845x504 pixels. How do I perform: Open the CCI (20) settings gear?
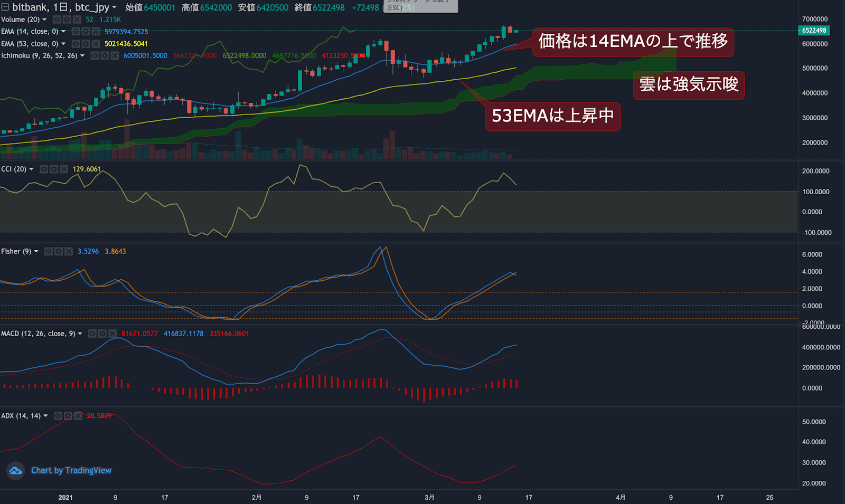coord(54,169)
